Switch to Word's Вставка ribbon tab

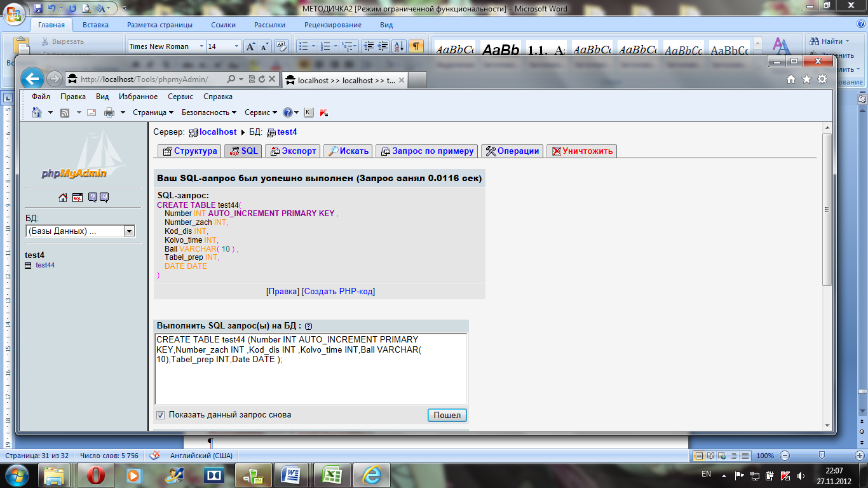coord(95,25)
